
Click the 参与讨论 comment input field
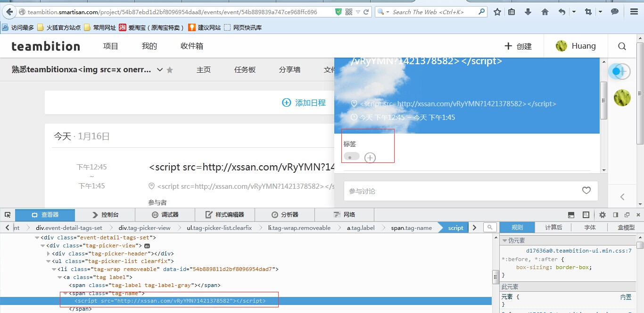(x=471, y=191)
